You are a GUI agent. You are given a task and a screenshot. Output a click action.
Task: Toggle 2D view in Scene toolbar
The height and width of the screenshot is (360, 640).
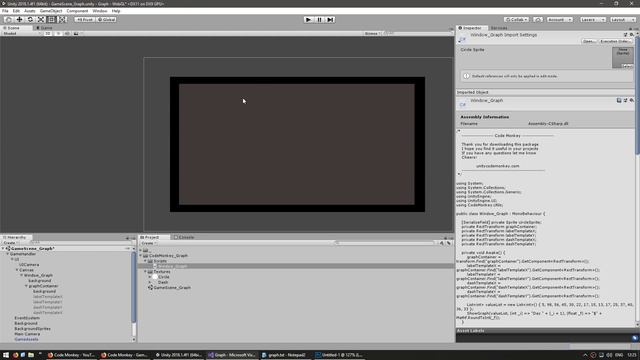pyautogui.click(x=48, y=33)
